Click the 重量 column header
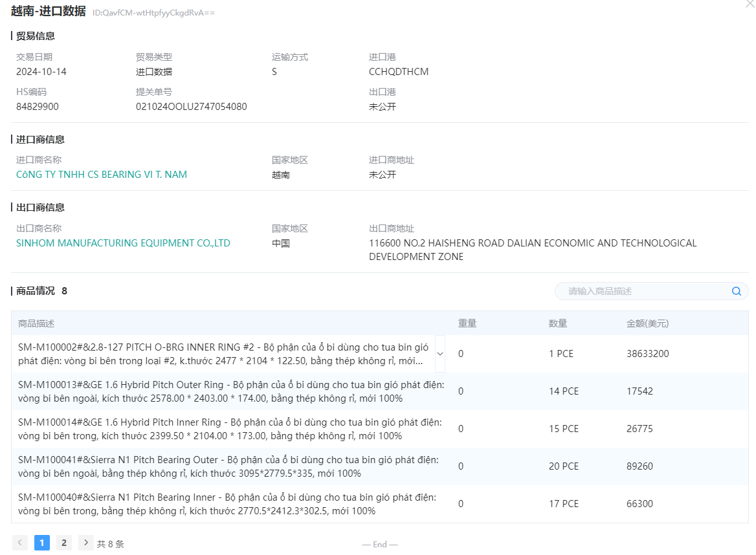The image size is (756, 555). (x=467, y=323)
